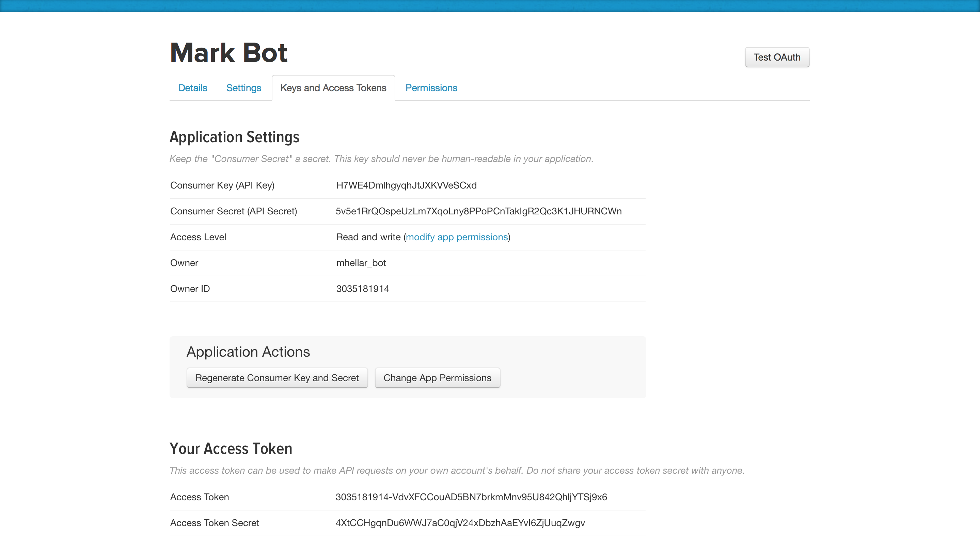The image size is (980, 537).
Task: Click the Test OAuth button
Action: tap(777, 57)
